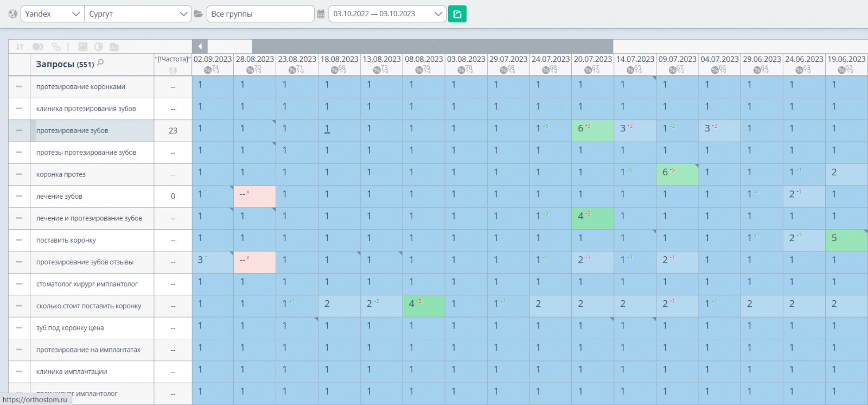Click the minus icon for лечение зубов row
Screen dimensions: 868x405
pos(19,197)
